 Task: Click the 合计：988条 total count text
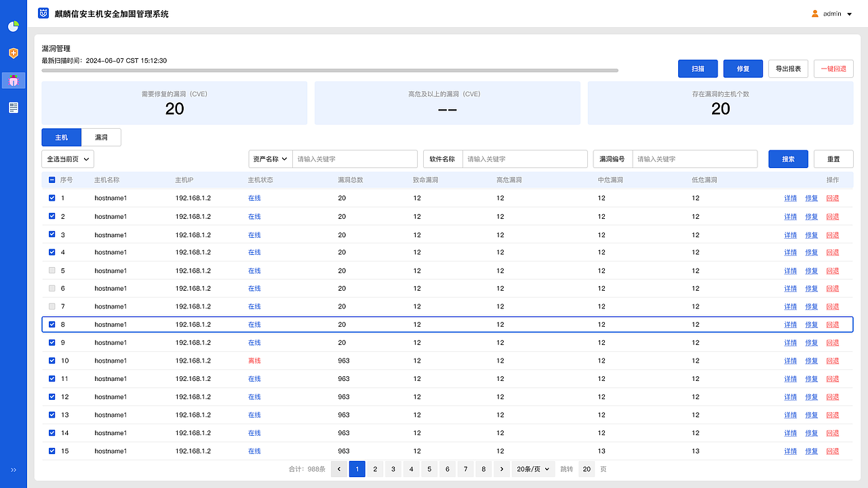[x=307, y=469]
